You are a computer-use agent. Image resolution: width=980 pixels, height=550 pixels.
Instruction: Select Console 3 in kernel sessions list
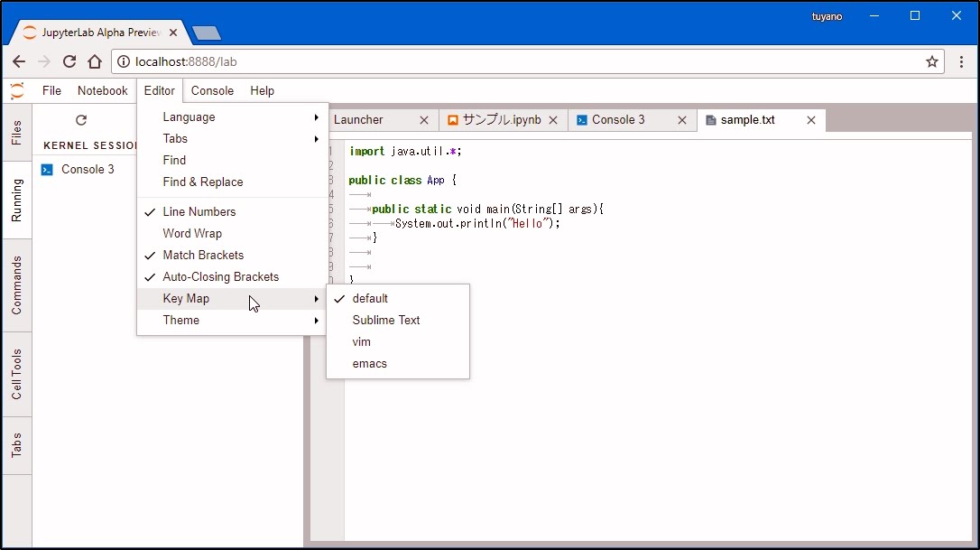coord(88,170)
